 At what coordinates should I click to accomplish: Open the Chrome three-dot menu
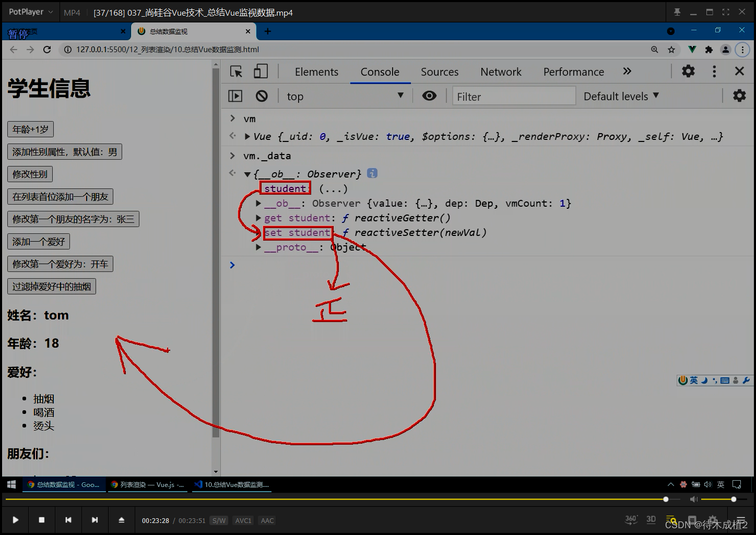pyautogui.click(x=742, y=50)
